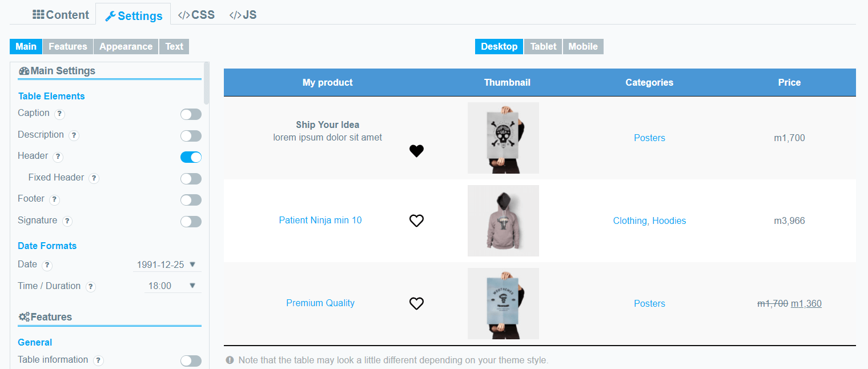Click the help icon next to Time / Duration
This screenshot has height=369, width=868.
point(90,286)
